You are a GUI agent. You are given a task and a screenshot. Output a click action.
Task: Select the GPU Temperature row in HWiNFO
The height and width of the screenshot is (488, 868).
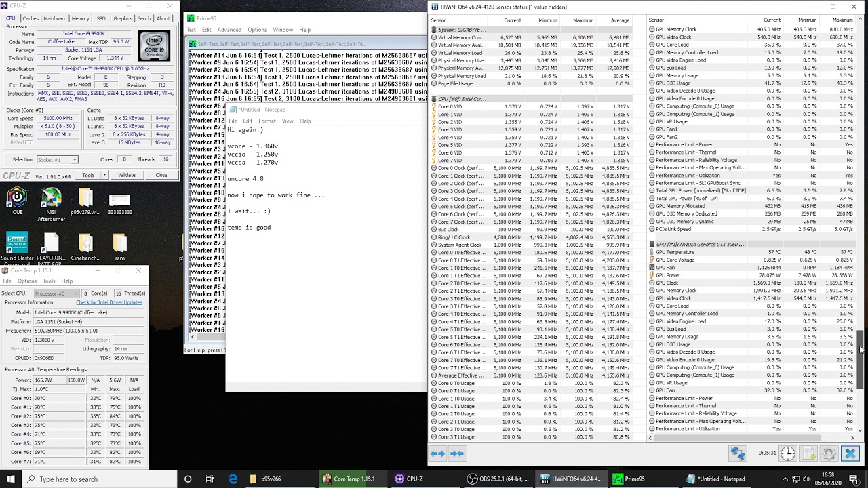pyautogui.click(x=752, y=252)
